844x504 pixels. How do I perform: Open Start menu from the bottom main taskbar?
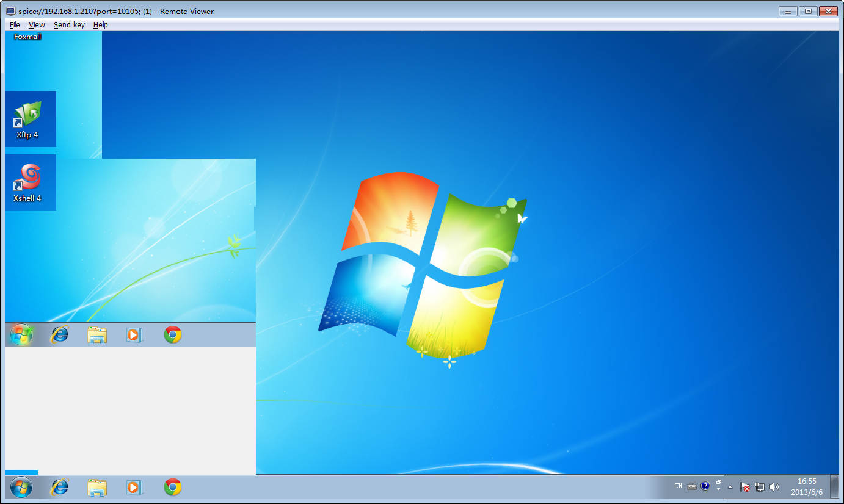pyautogui.click(x=21, y=487)
